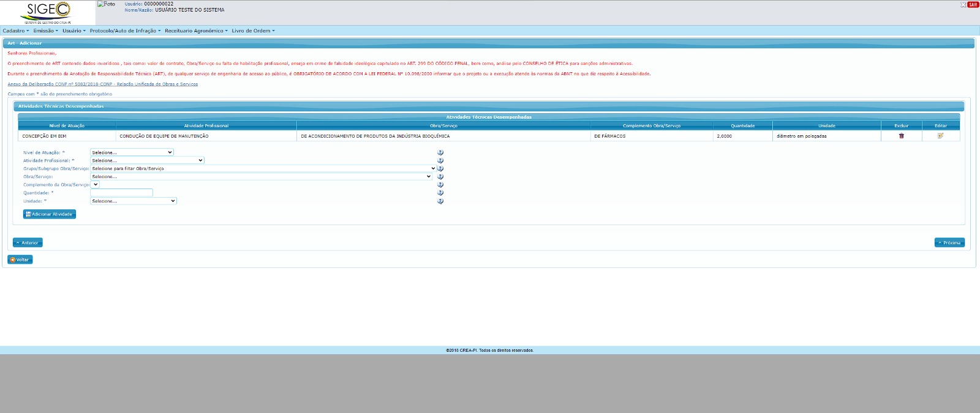Open help icon beside Nível de Atuação

coord(440,152)
